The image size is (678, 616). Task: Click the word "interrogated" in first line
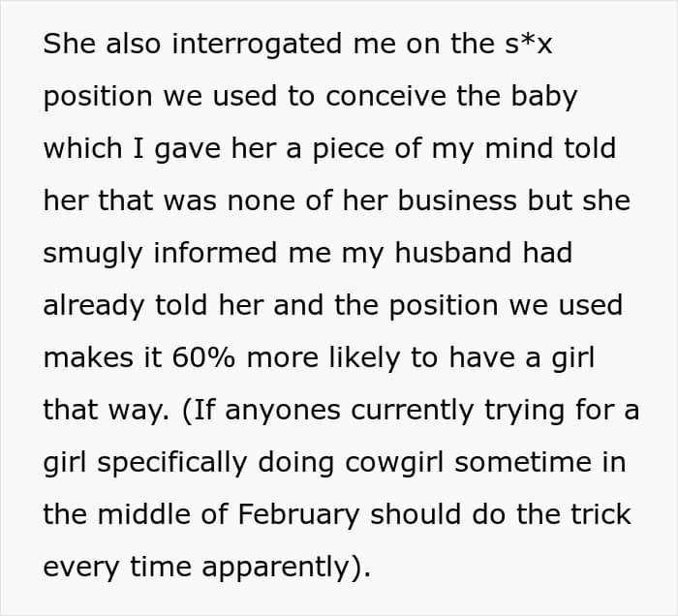pyautogui.click(x=257, y=45)
